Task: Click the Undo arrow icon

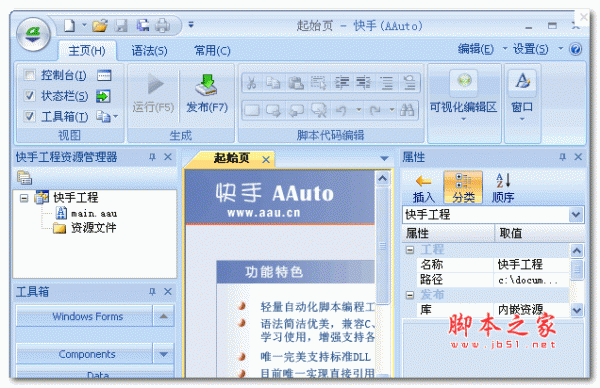Action: tap(341, 110)
